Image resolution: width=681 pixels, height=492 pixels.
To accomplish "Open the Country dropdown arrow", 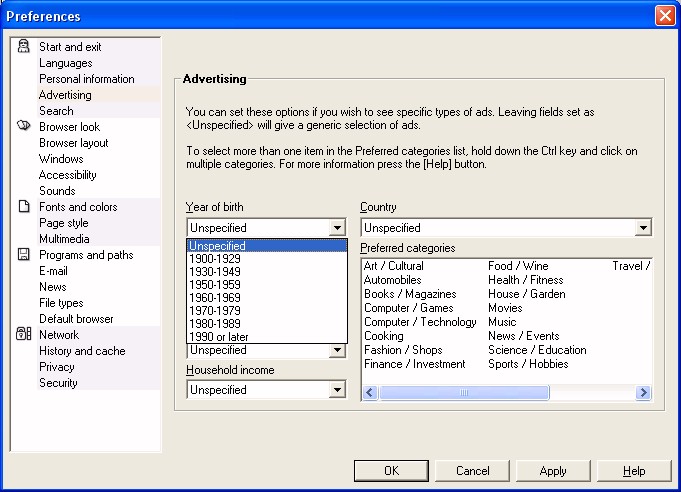I will pos(643,228).
